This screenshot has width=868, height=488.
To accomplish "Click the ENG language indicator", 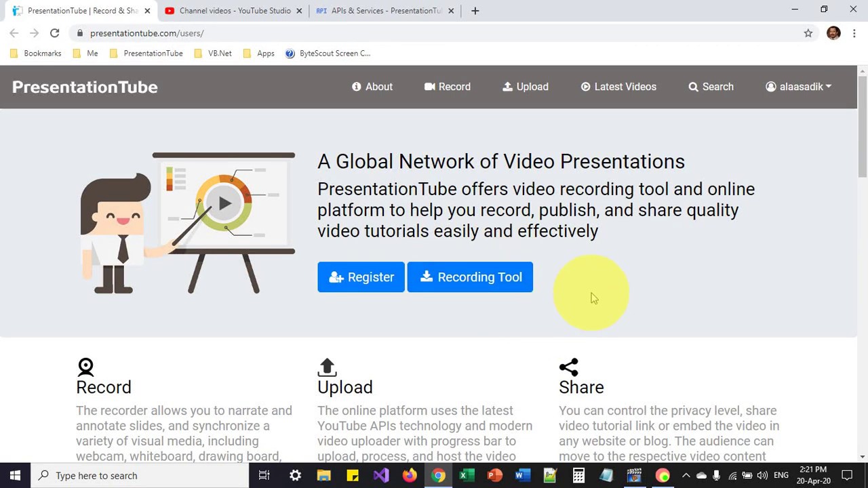I will tap(781, 476).
